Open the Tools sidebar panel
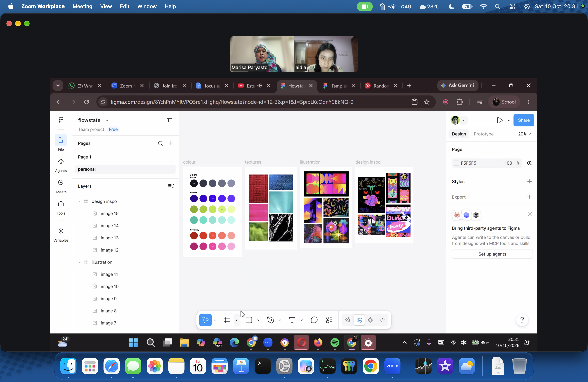Screen dimensions: 588x382 coord(61,208)
